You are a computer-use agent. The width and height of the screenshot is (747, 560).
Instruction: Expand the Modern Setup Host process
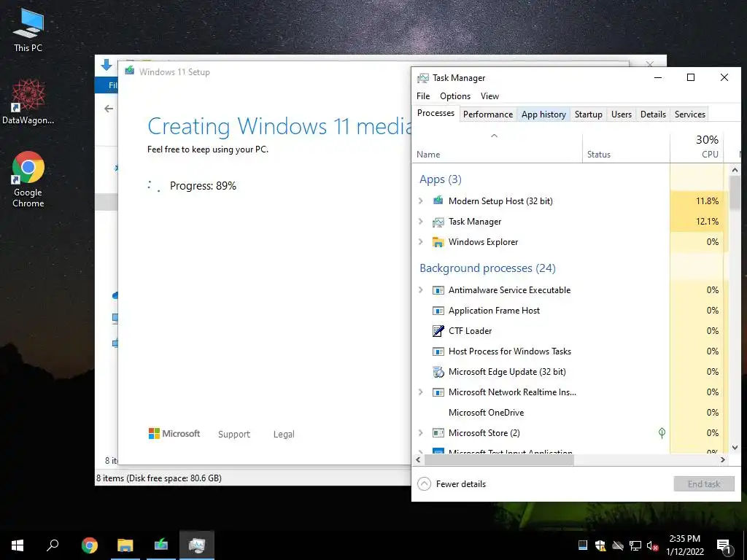click(x=421, y=201)
